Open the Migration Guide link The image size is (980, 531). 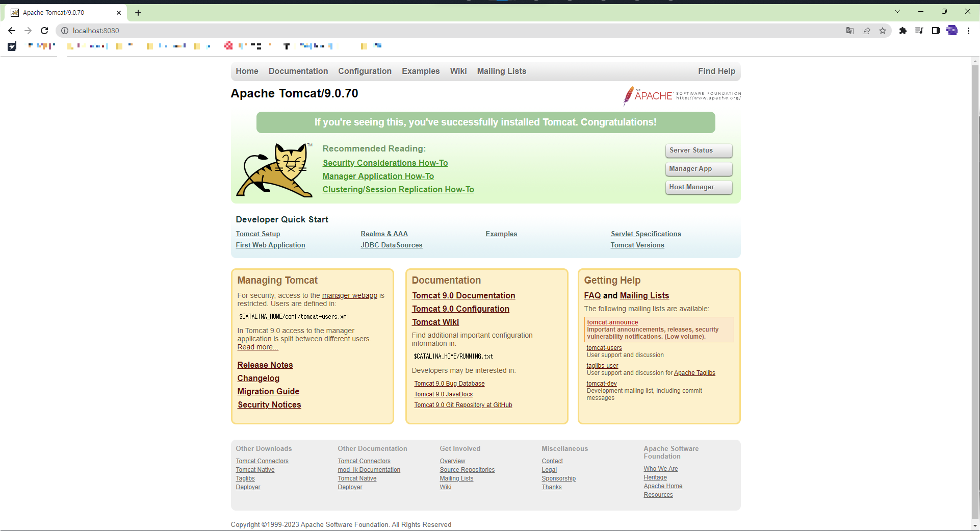click(268, 391)
